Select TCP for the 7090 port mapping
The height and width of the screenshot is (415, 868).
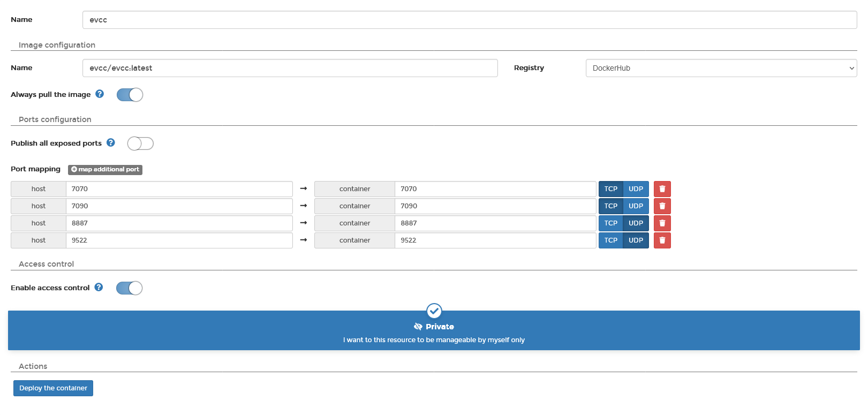610,206
